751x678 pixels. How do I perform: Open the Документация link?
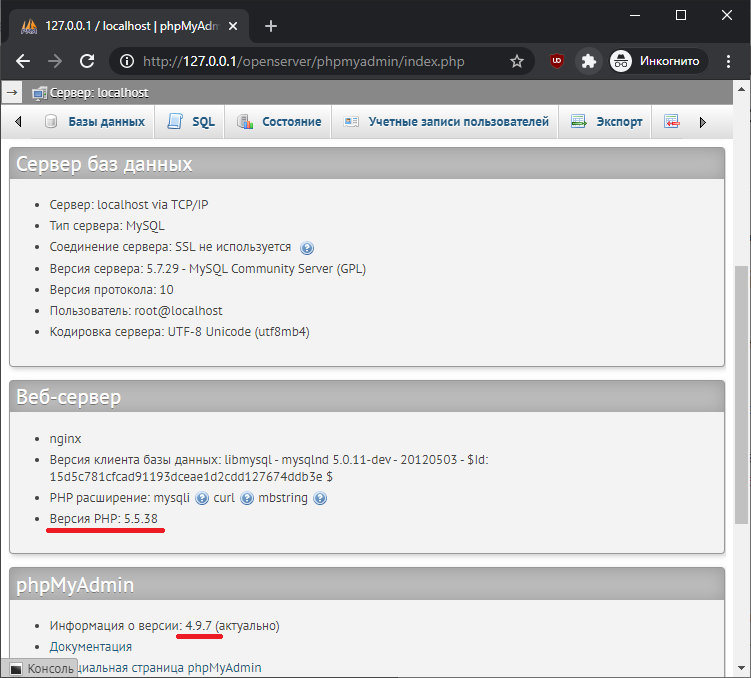(x=91, y=647)
